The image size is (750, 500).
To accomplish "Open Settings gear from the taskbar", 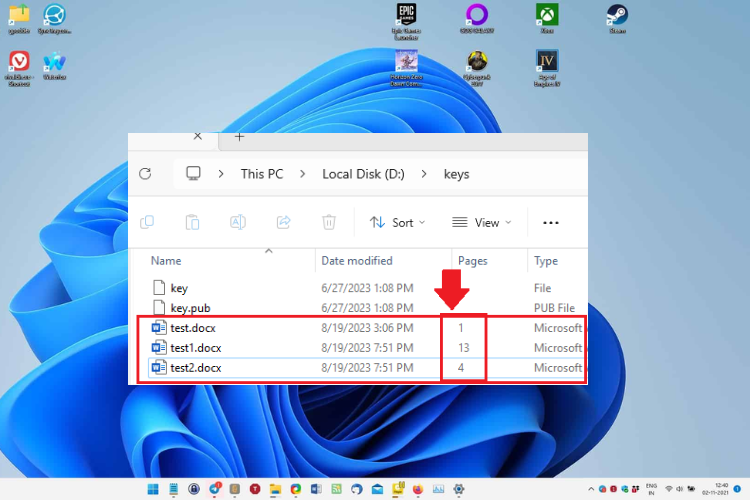I will (459, 489).
